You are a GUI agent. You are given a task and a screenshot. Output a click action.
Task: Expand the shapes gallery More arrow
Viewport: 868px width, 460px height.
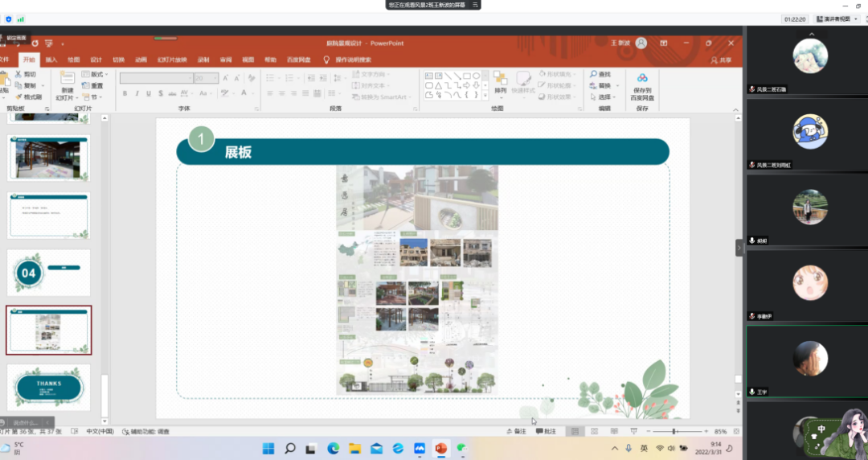point(485,96)
